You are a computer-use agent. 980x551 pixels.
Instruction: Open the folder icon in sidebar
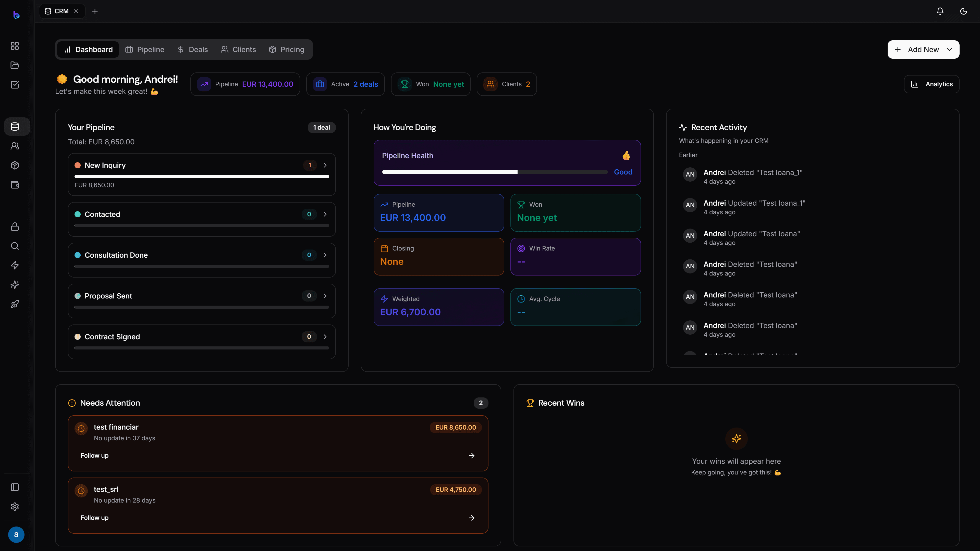15,65
